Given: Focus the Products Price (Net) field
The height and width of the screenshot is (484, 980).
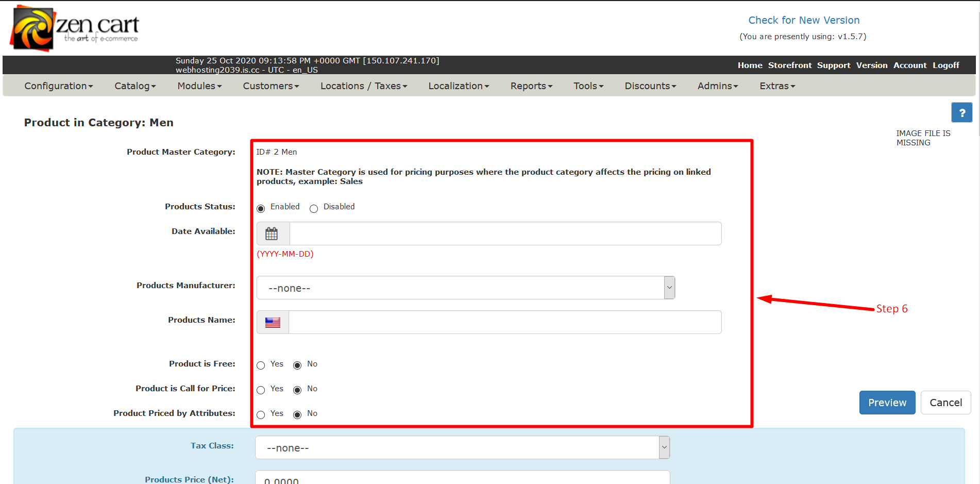Looking at the screenshot, I should tap(462, 477).
